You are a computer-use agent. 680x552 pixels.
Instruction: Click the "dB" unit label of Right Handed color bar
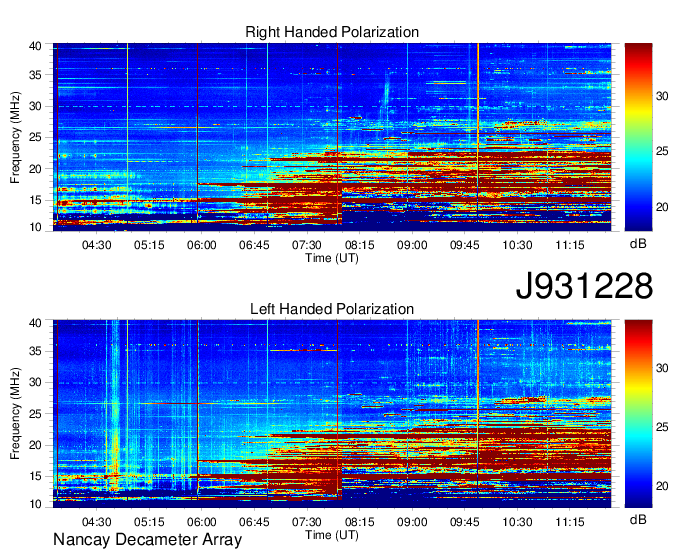pos(638,244)
